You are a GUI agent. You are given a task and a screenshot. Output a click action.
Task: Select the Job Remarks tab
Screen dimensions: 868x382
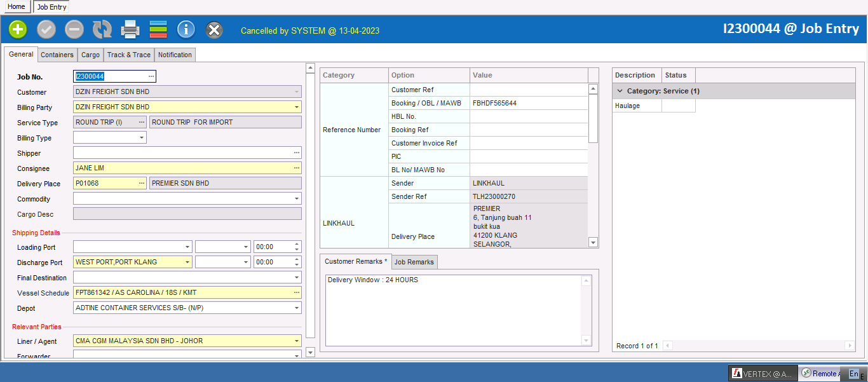point(414,263)
